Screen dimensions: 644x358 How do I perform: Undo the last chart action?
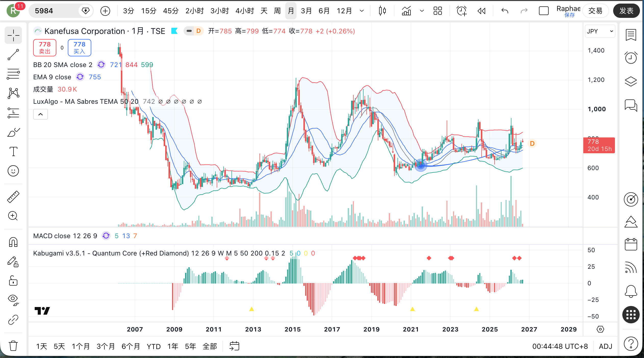point(505,11)
